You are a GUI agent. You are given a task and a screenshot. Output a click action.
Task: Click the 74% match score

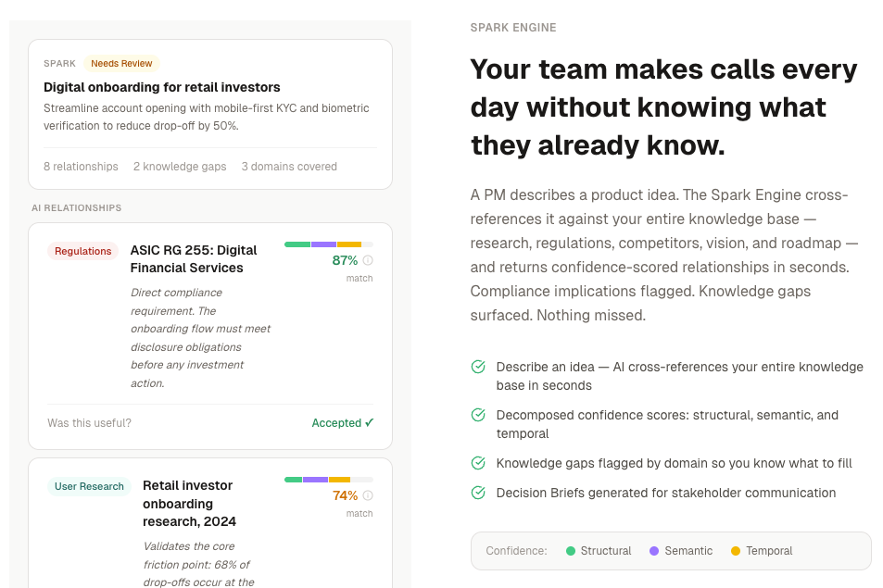pos(345,495)
